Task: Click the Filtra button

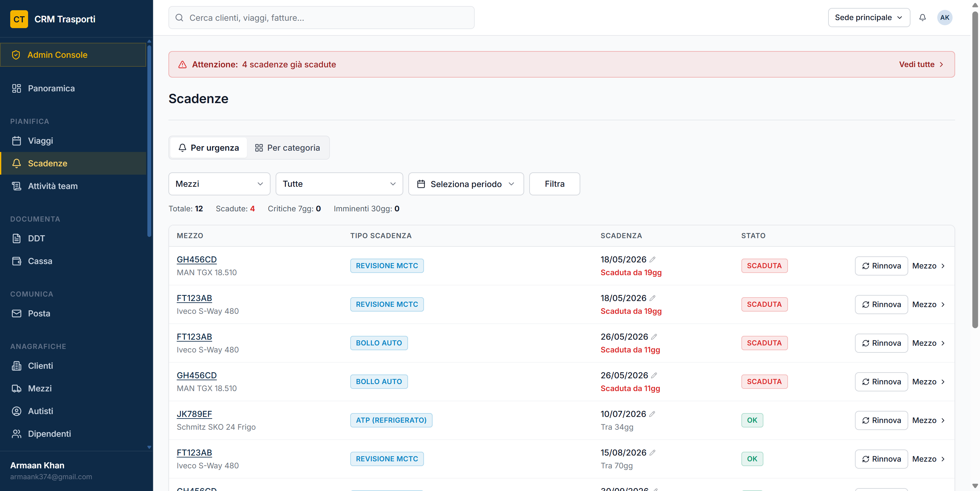Action: (x=554, y=184)
